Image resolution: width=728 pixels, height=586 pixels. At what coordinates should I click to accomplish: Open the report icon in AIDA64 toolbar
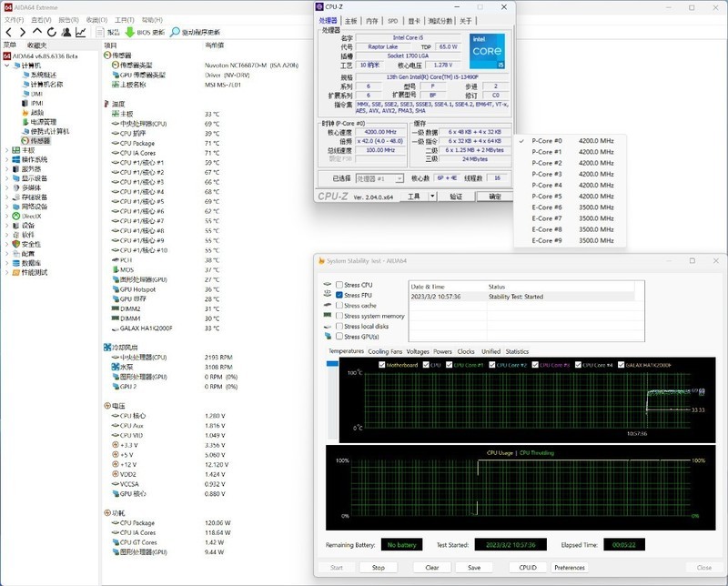coord(99,32)
